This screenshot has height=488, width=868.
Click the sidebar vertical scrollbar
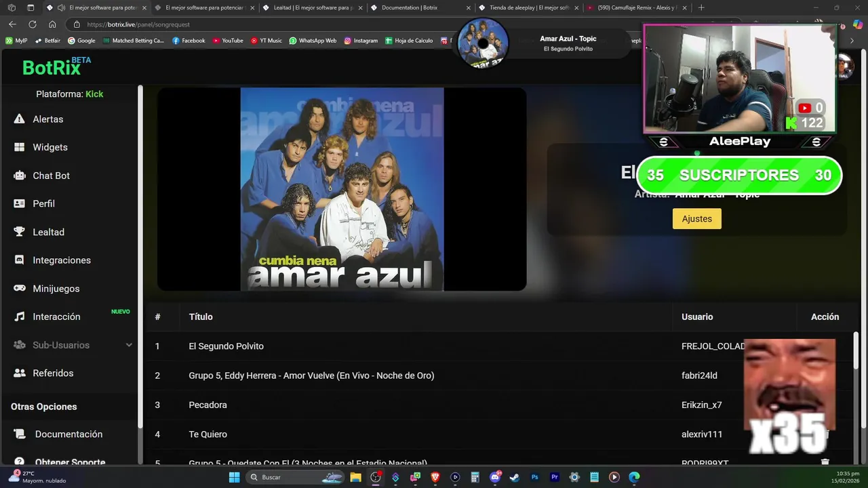click(140, 256)
